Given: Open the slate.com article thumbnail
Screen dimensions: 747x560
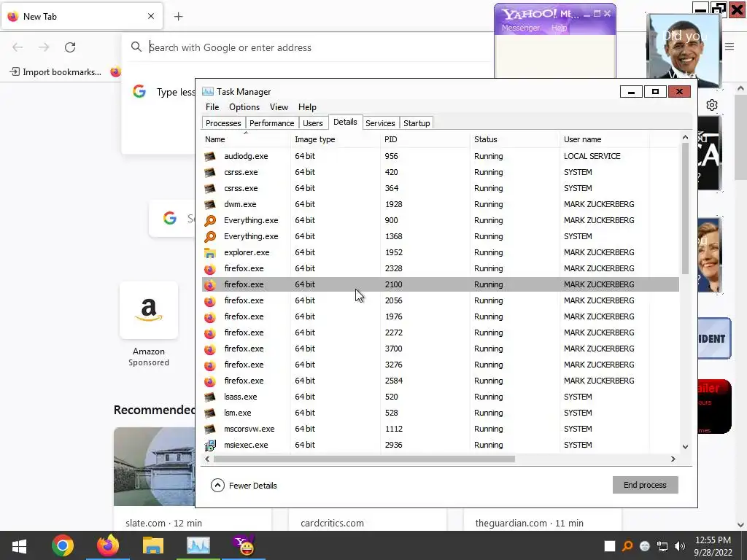Looking at the screenshot, I should pyautogui.click(x=155, y=467).
